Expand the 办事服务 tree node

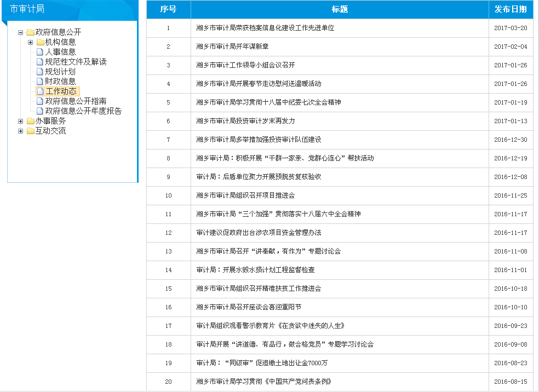[x=21, y=121]
